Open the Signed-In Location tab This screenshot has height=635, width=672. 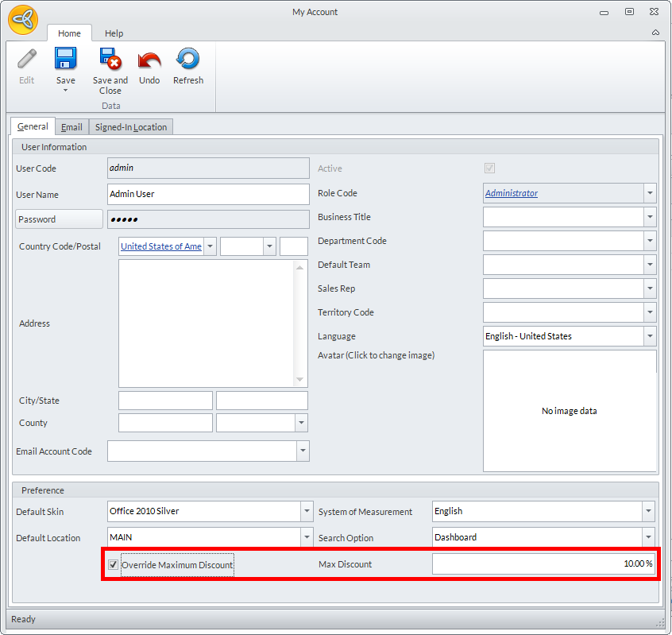[x=131, y=127]
